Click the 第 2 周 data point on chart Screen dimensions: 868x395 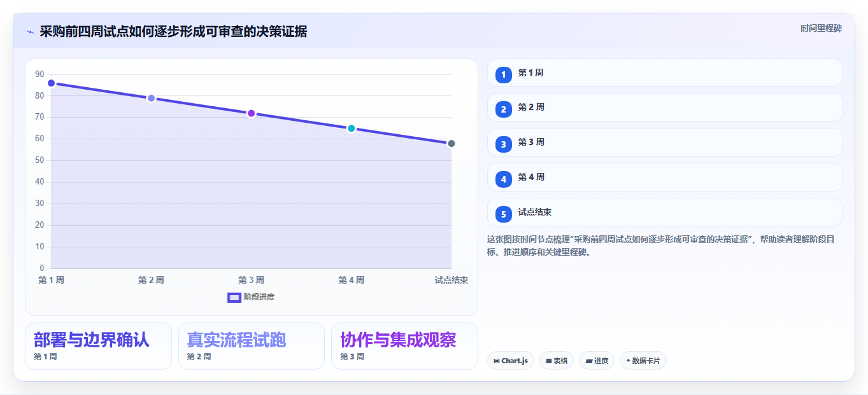click(x=151, y=98)
